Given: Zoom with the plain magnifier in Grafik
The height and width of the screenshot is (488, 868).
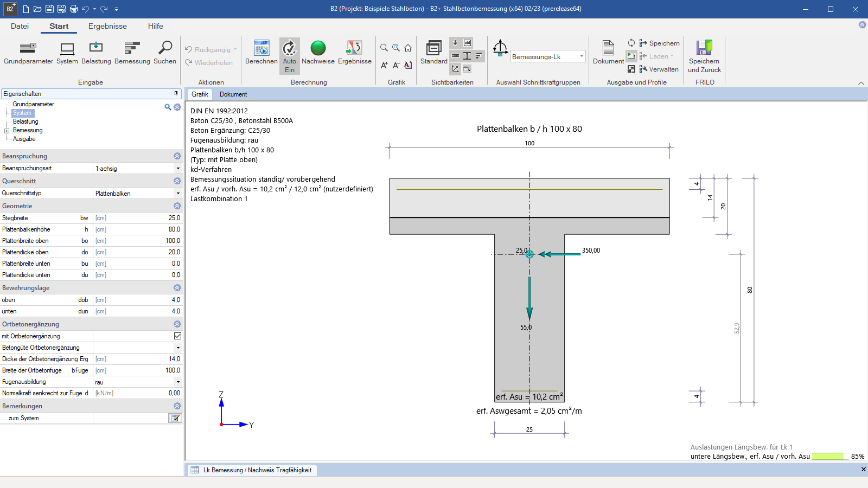Looking at the screenshot, I should [384, 48].
